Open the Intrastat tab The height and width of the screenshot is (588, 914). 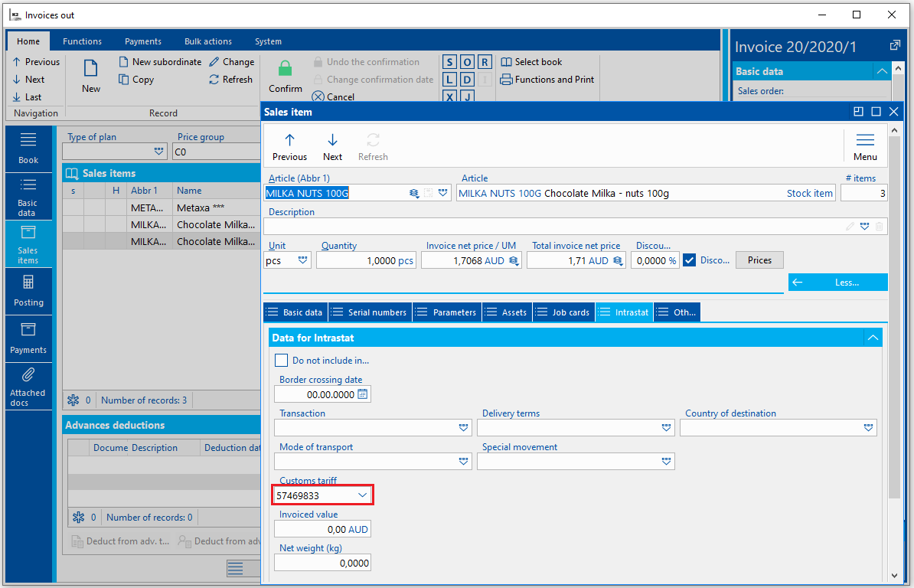(625, 312)
